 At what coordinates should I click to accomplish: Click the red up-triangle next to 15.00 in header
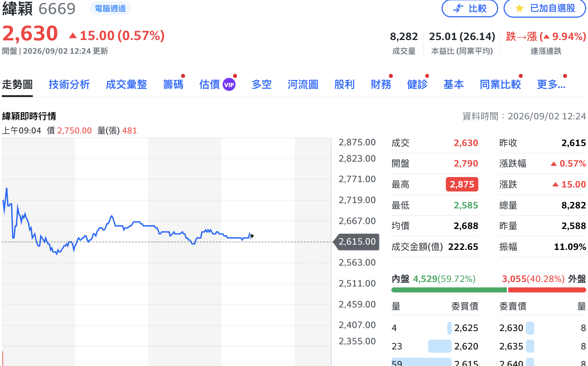73,35
